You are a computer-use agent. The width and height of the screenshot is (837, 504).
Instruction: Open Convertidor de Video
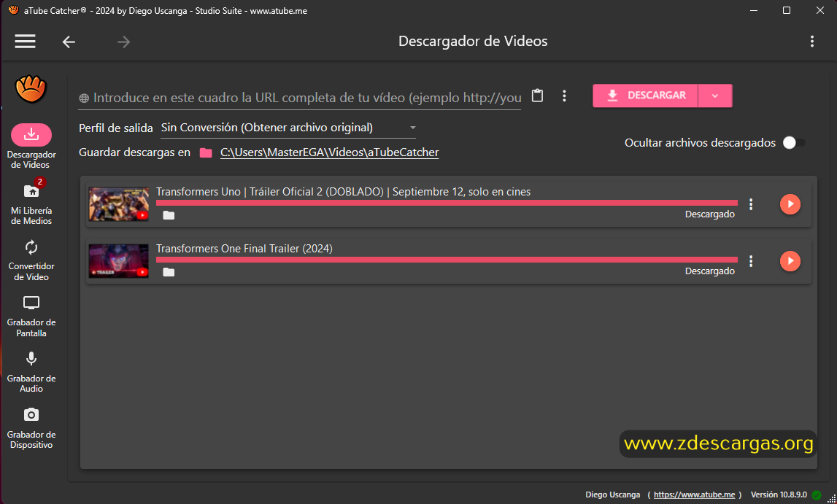pyautogui.click(x=31, y=260)
